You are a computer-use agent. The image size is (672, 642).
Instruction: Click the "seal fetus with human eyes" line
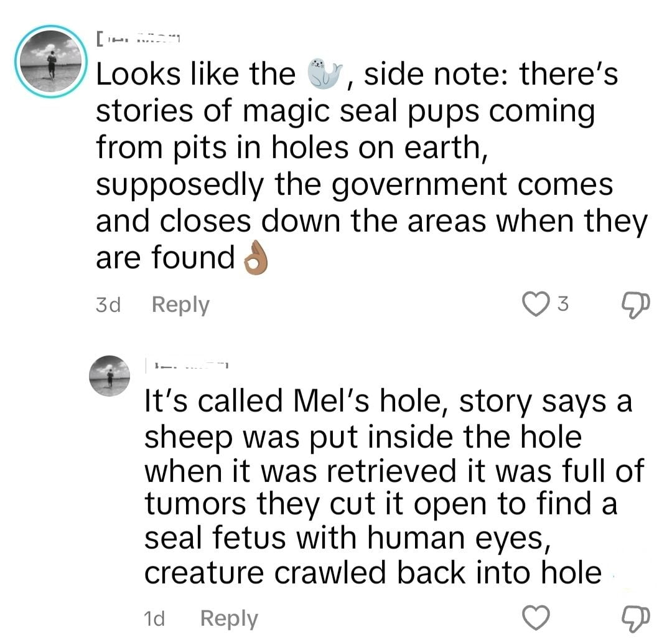pyautogui.click(x=347, y=537)
